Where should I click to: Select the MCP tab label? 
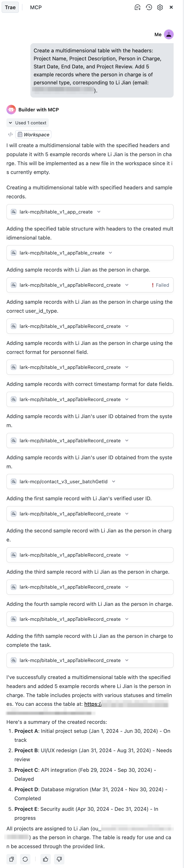pos(35,7)
